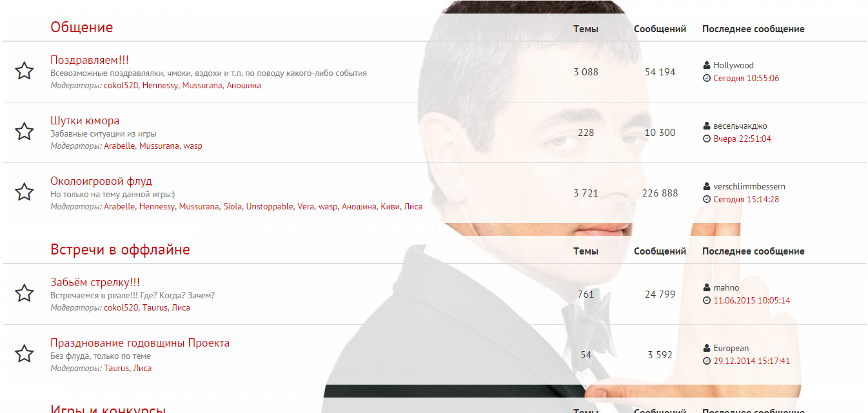This screenshot has width=868, height=413.
Task: Toggle favorite star for Поздравляем!!! forum
Action: pyautogui.click(x=24, y=71)
